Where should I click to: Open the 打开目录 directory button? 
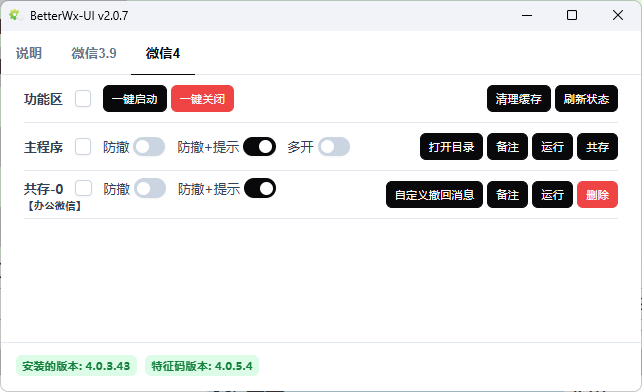(451, 147)
